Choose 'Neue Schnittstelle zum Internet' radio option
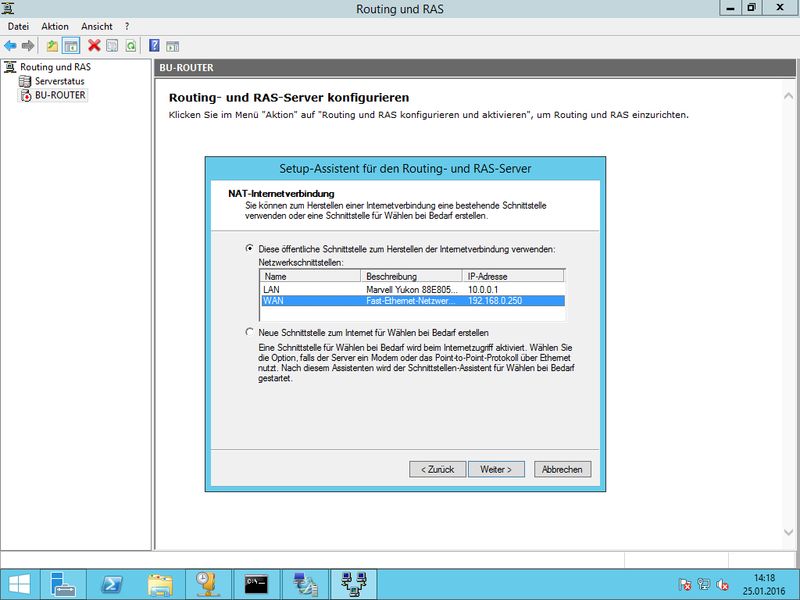This screenshot has height=600, width=800. (x=250, y=332)
